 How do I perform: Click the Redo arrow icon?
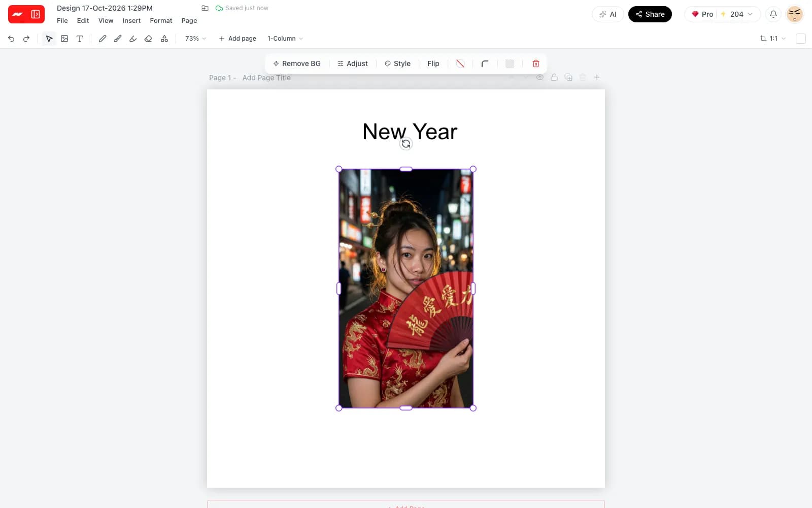click(26, 39)
